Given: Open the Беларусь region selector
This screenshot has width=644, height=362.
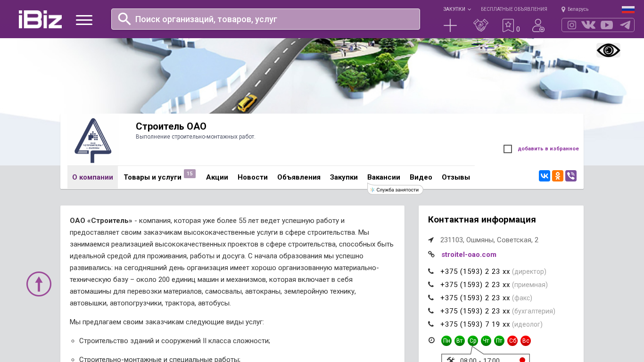Looking at the screenshot, I should [x=575, y=9].
